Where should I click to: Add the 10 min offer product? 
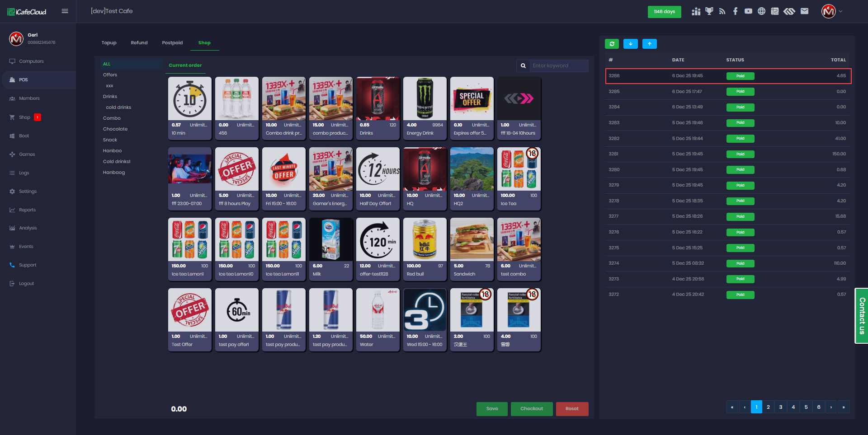190,108
